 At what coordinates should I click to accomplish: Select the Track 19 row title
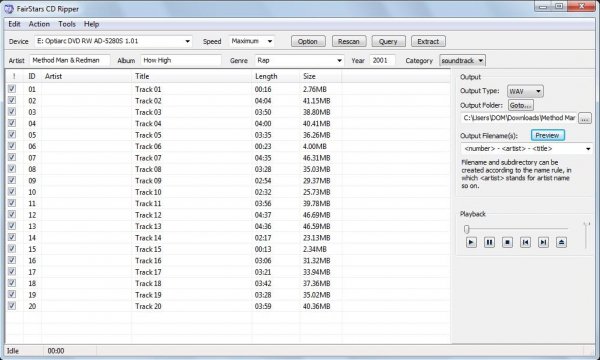click(x=148, y=295)
